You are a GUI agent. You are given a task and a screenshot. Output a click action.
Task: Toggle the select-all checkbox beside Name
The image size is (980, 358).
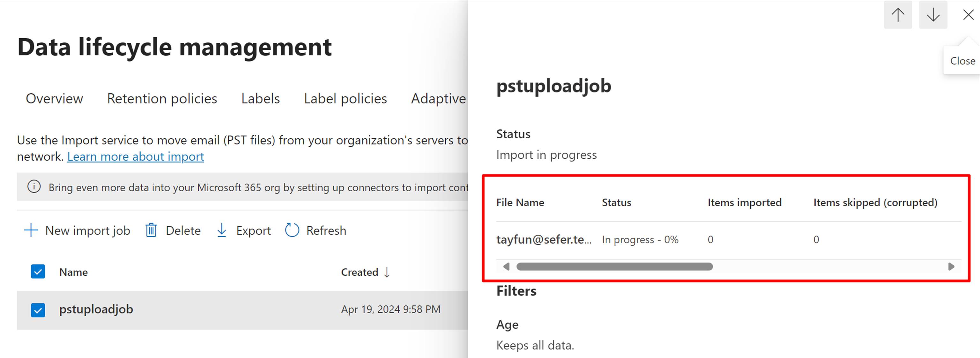38,271
